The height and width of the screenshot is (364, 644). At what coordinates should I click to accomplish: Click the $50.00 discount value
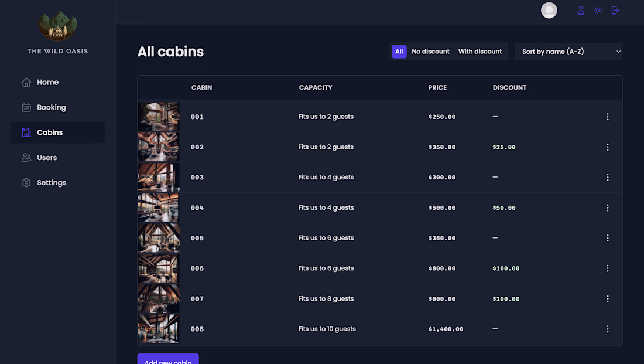coord(504,207)
